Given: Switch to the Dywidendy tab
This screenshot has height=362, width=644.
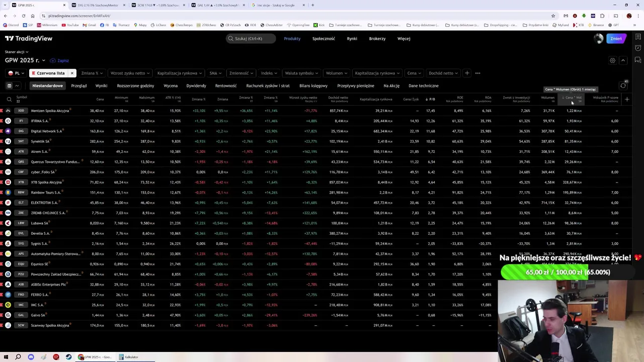Looking at the screenshot, I should tap(196, 85).
